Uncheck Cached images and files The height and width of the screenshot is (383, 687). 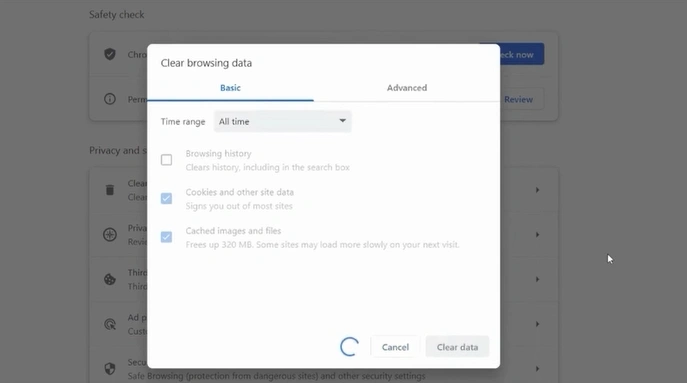[166, 237]
